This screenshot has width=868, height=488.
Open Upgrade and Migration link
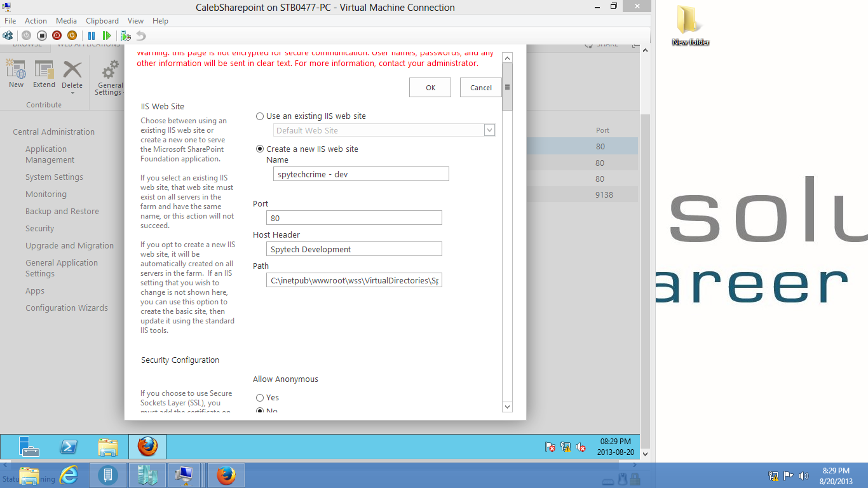pos(69,246)
